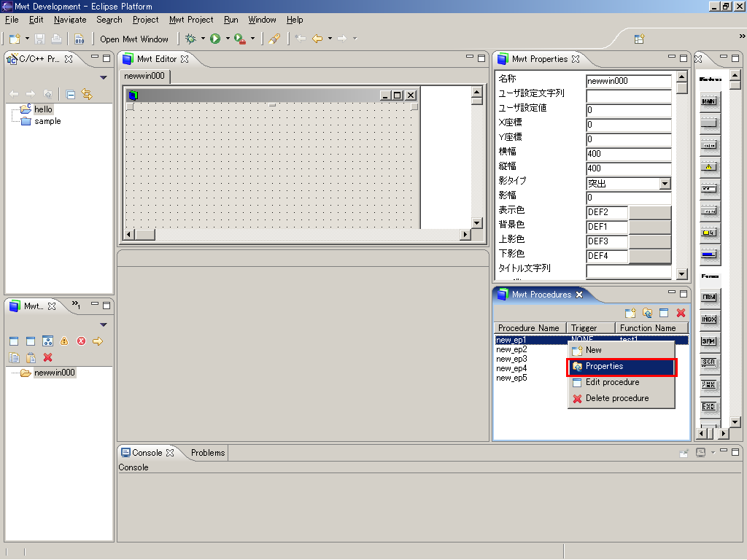Viewport: 747px width, 560px height.
Task: Open the C/C++ Projects view menu triangle
Action: click(x=104, y=77)
